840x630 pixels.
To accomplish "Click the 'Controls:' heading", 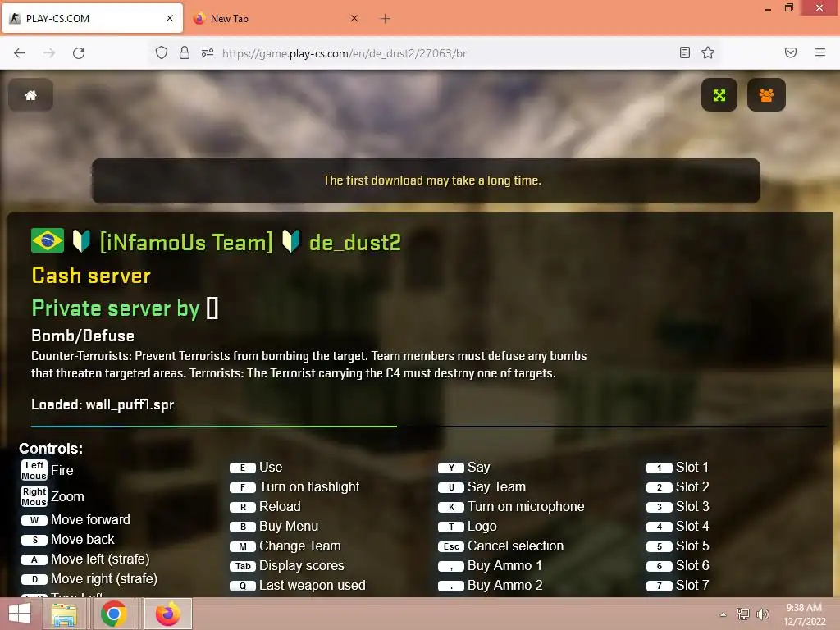I will (51, 449).
